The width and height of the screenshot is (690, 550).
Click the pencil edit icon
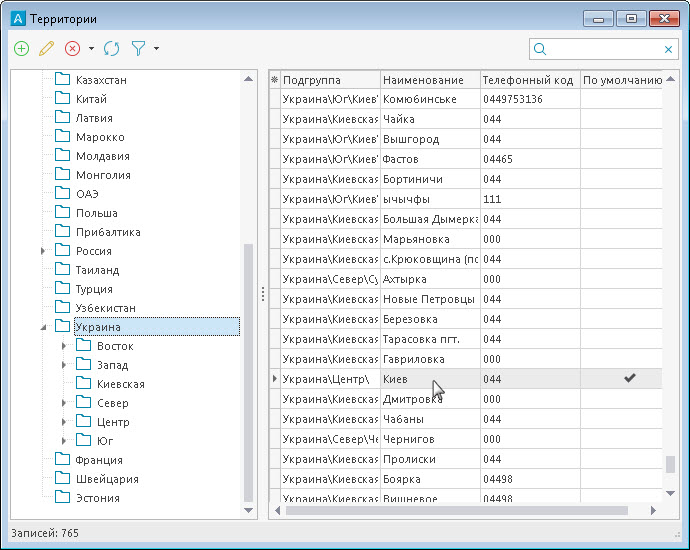46,48
